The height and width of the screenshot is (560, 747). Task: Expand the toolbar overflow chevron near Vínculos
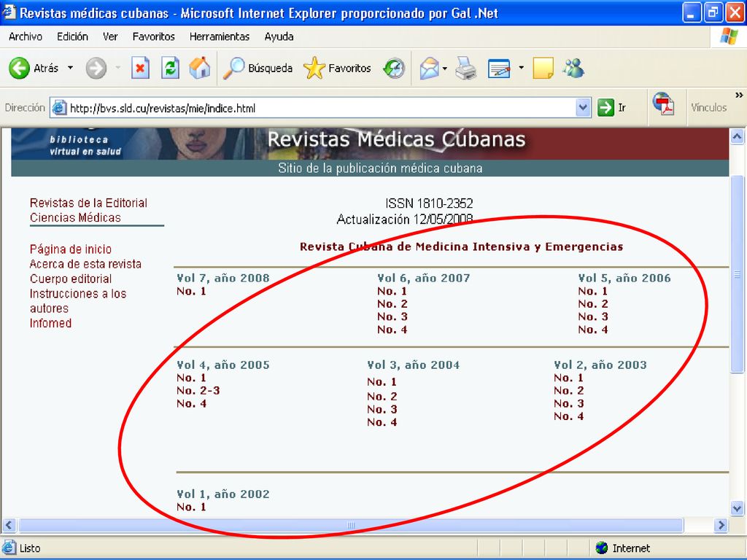click(x=739, y=96)
